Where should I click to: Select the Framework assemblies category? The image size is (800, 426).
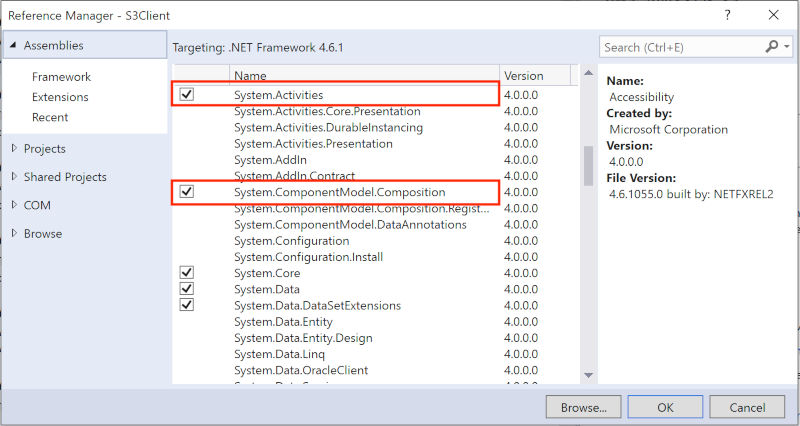click(x=61, y=77)
